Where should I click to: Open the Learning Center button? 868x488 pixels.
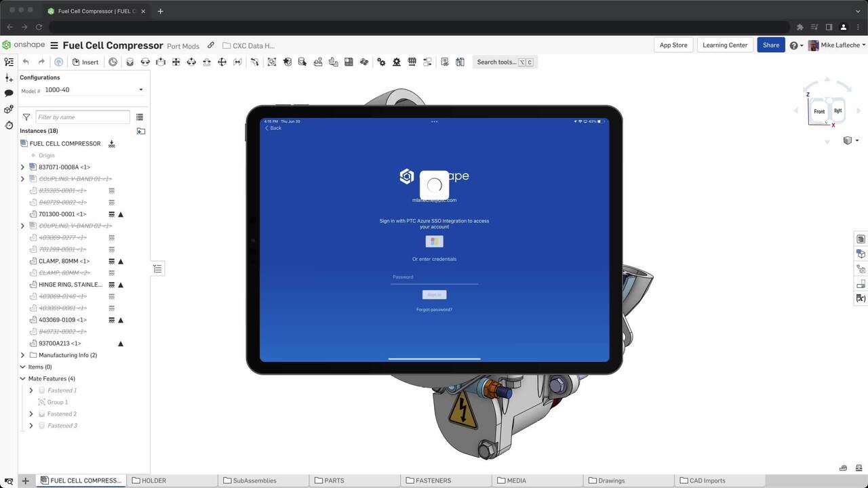click(x=725, y=45)
